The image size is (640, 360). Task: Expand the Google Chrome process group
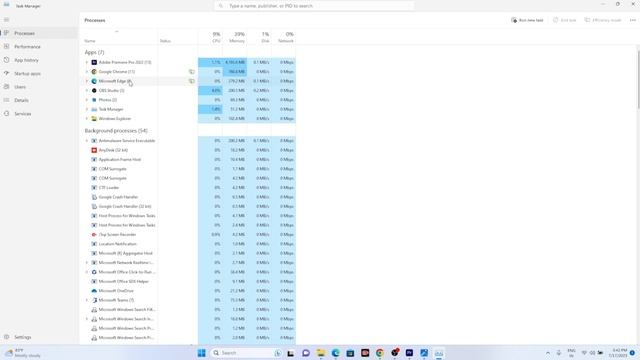87,72
